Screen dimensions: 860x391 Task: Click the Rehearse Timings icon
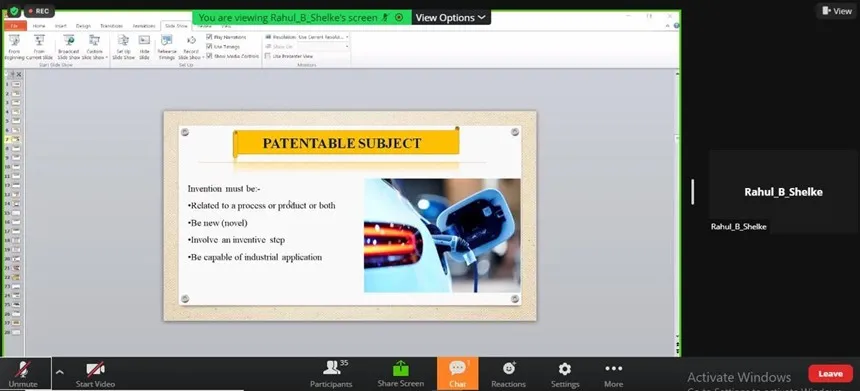167,40
